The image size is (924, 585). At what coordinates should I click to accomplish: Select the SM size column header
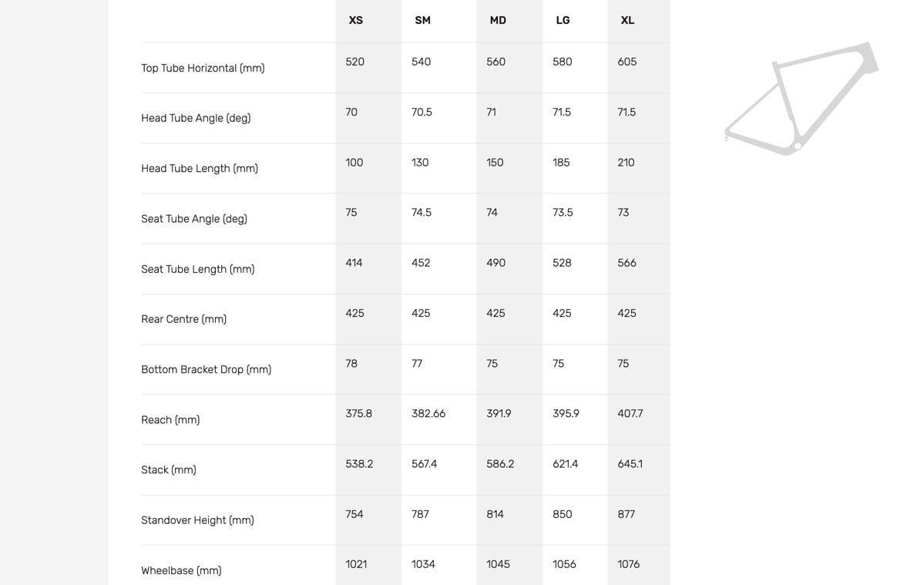[422, 20]
